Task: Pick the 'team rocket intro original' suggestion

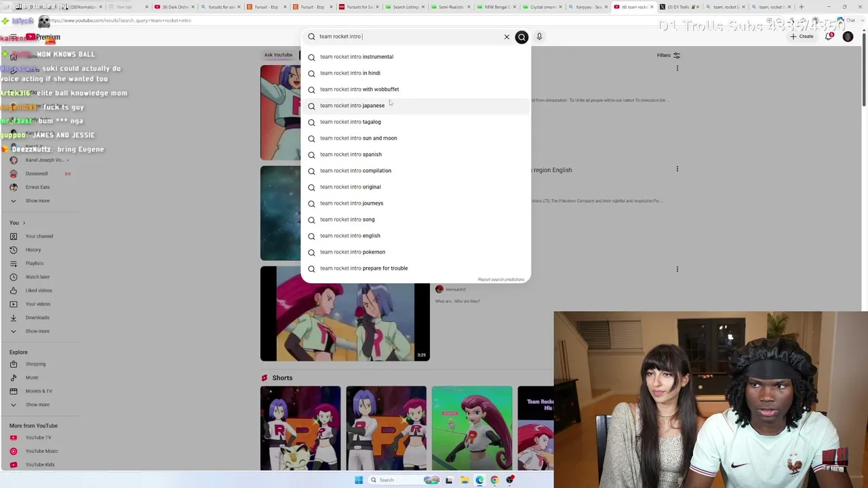Action: point(416,187)
